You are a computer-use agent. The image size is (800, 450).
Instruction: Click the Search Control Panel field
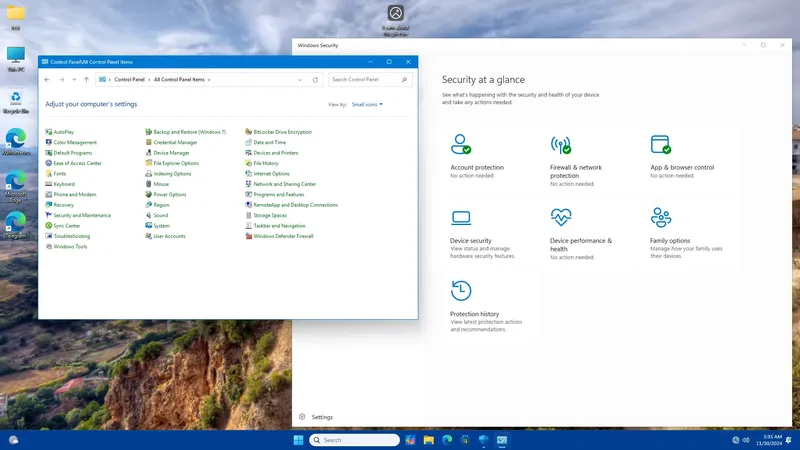(x=370, y=80)
